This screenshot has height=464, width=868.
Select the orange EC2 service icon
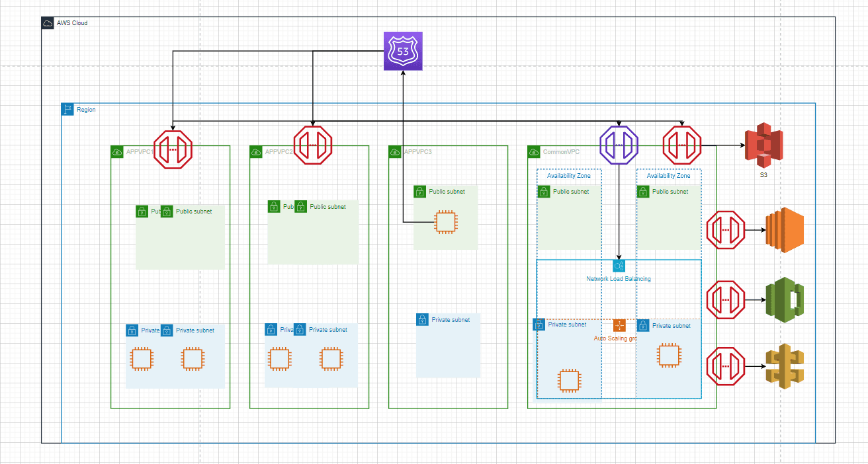tap(783, 231)
